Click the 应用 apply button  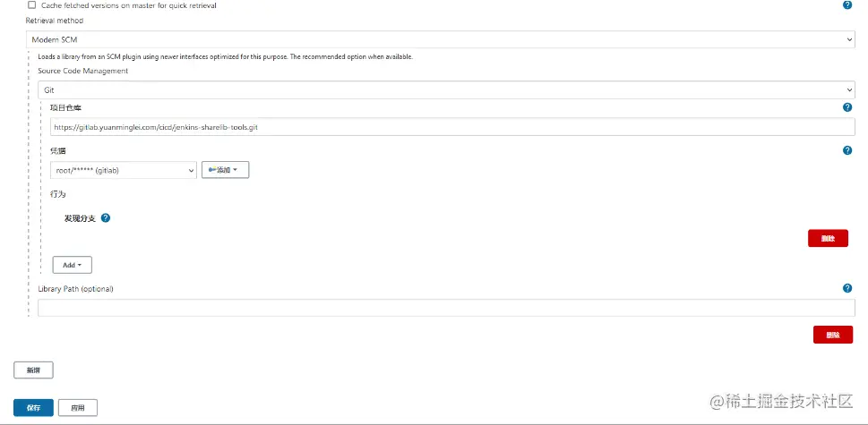coord(78,407)
